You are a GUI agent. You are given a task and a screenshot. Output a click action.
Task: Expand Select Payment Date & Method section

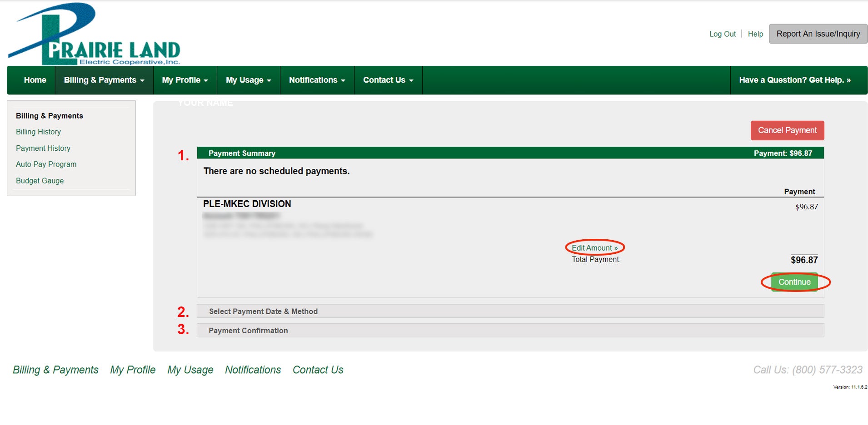[x=510, y=311]
